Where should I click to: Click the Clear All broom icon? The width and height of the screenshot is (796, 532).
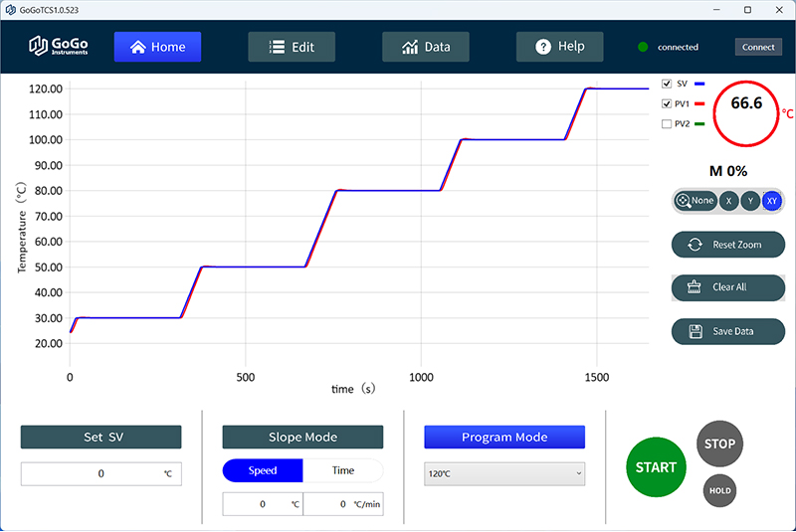[x=695, y=287]
